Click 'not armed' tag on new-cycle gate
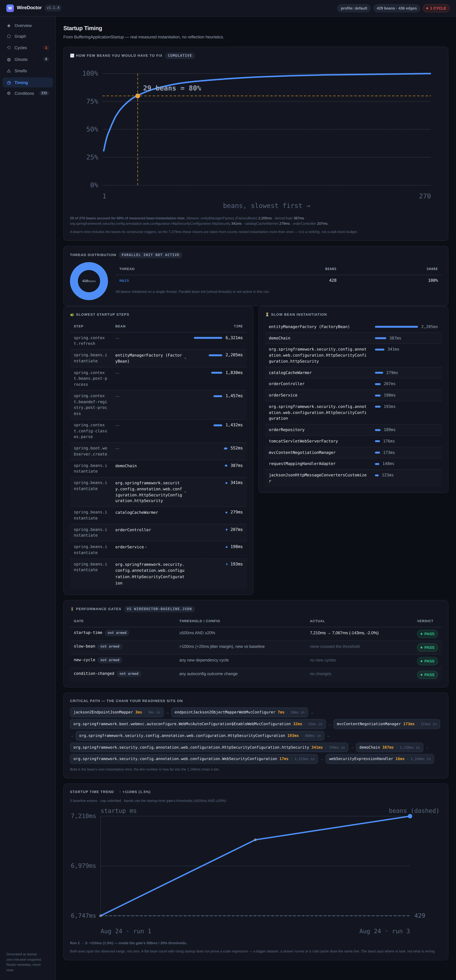Viewport: 456px width, 980px height. pos(110,660)
